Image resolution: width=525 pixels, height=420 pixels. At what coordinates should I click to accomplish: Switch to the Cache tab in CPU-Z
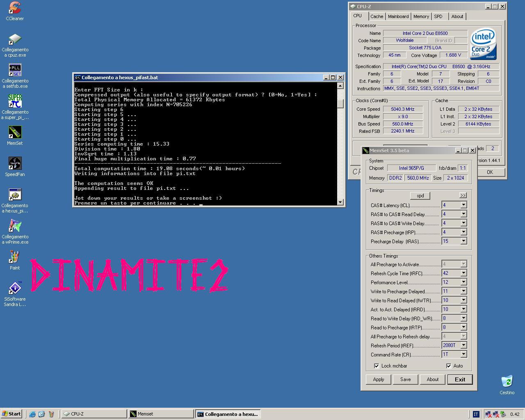pyautogui.click(x=377, y=16)
